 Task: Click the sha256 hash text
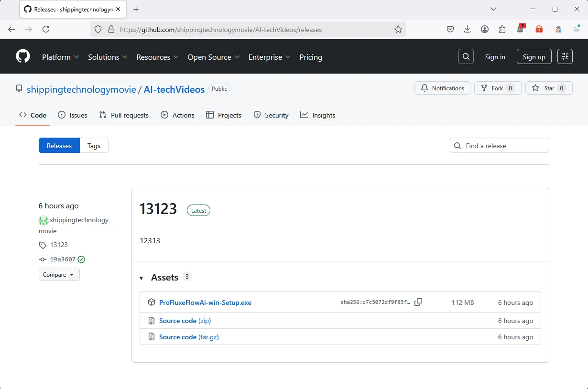tap(375, 303)
